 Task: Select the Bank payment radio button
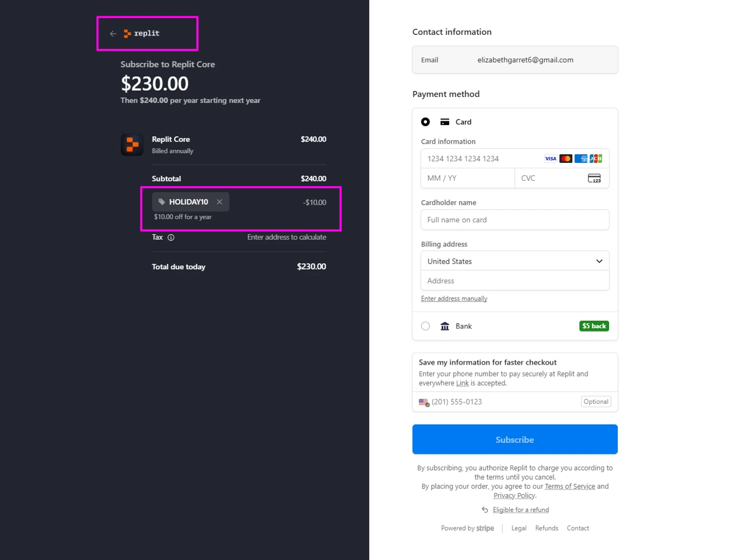(x=426, y=326)
